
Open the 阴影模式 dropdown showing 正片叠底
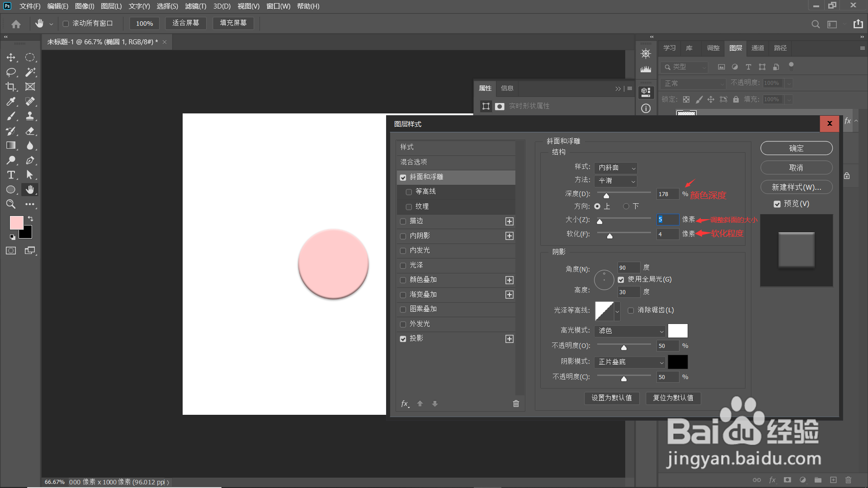point(630,362)
